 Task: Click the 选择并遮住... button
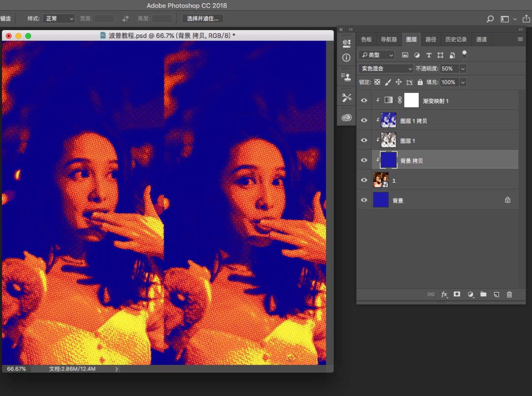coord(202,19)
